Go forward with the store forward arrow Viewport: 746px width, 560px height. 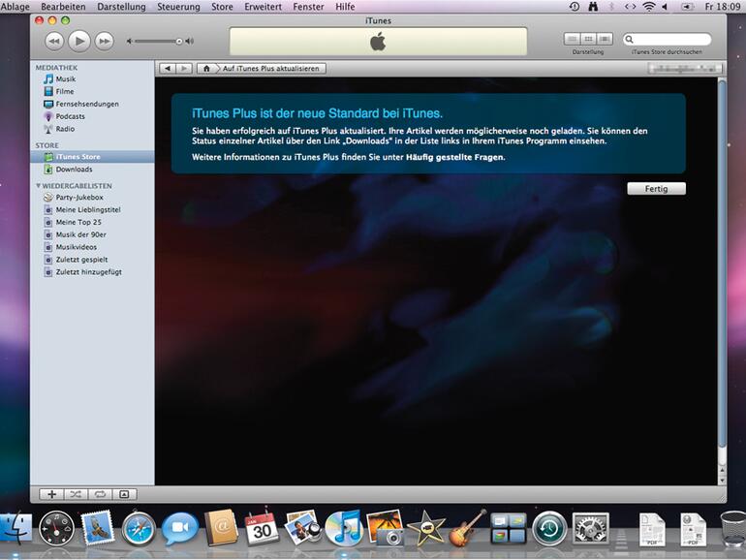click(x=184, y=69)
